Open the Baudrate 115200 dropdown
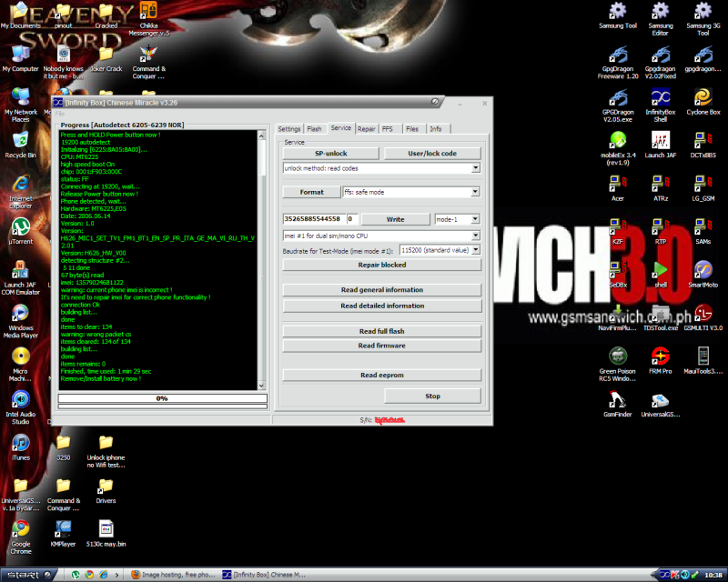This screenshot has width=728, height=582. (475, 250)
